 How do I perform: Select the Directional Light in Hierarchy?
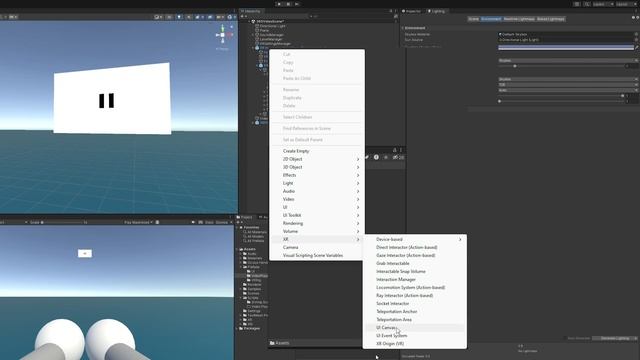tap(273, 26)
